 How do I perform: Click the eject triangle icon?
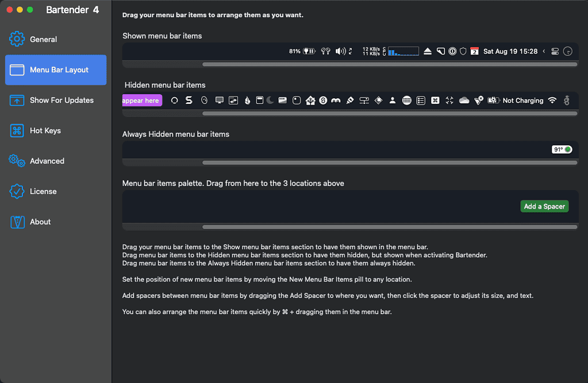[x=428, y=51]
